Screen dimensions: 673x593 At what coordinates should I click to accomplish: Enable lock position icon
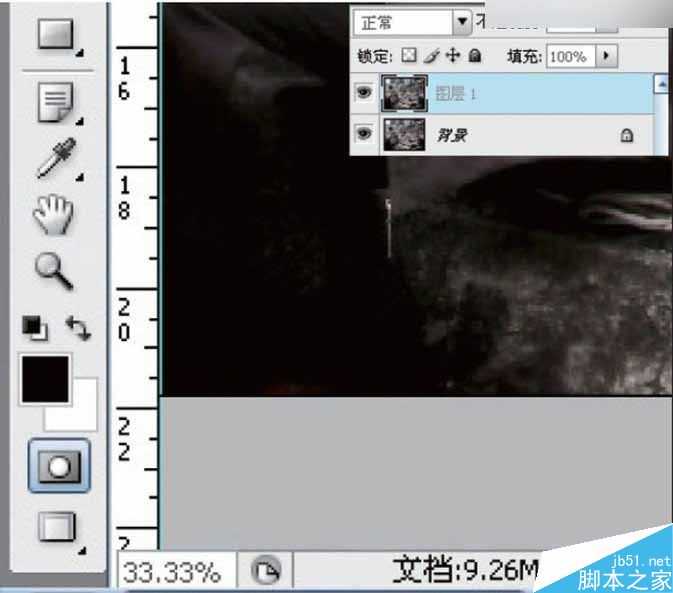453,55
